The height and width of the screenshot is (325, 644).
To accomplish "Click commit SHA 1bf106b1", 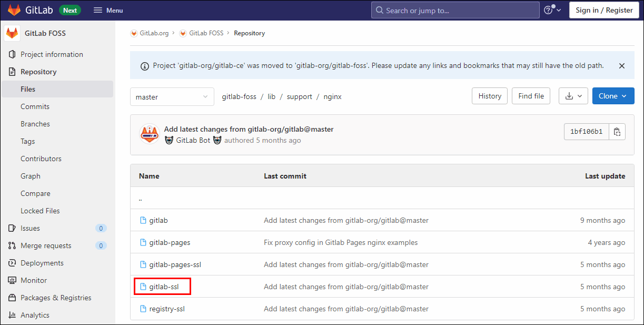I will point(587,132).
